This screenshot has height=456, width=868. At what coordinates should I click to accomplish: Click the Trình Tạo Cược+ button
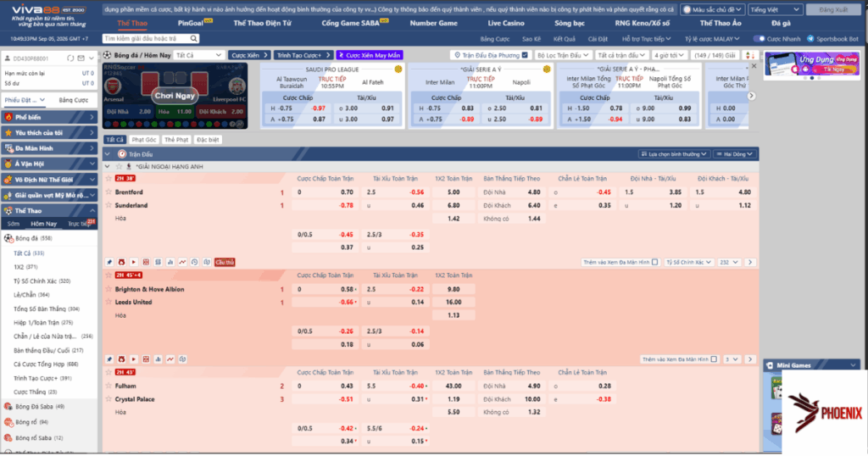(303, 55)
